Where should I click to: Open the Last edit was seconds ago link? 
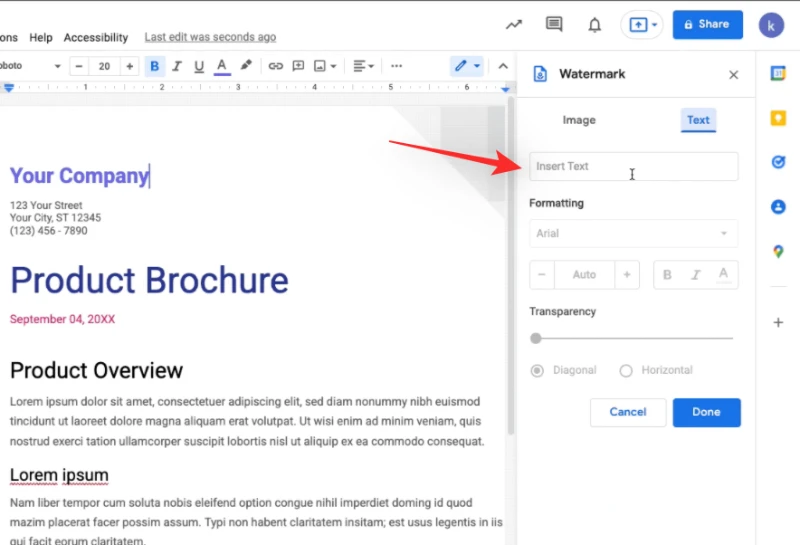[x=210, y=37]
